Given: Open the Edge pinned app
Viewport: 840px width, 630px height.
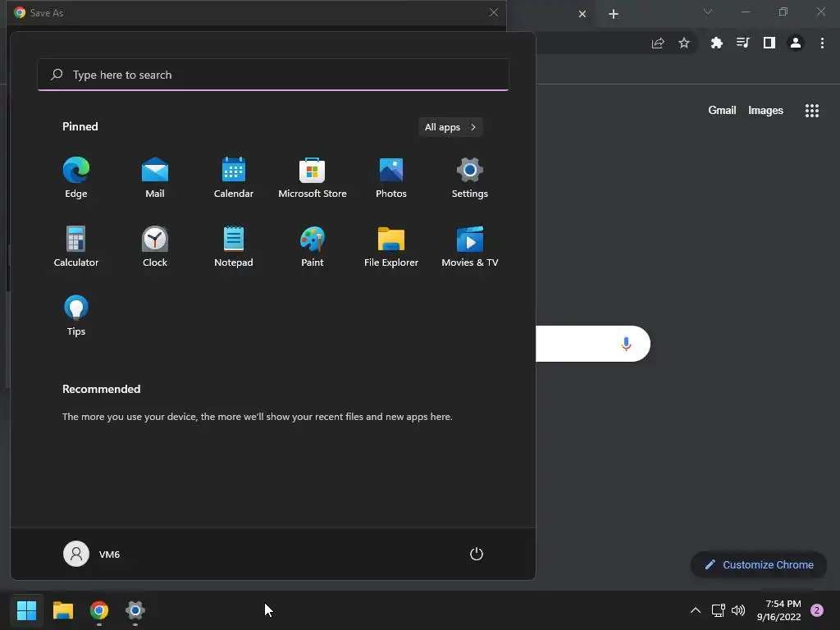Looking at the screenshot, I should [76, 178].
